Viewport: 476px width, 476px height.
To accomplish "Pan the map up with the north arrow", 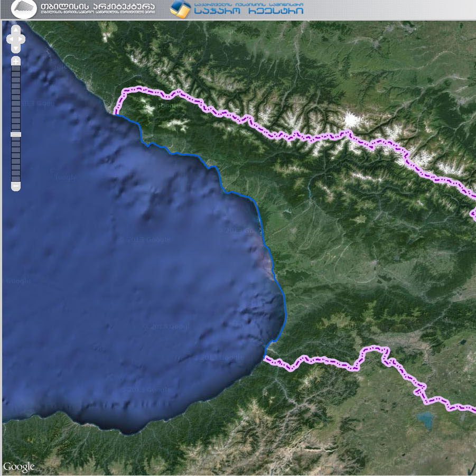I will pos(16,30).
